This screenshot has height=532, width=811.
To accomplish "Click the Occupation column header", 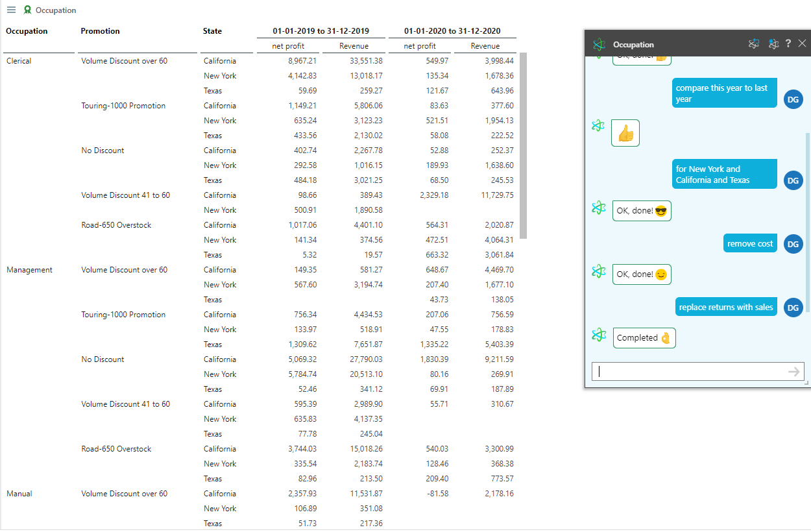I will coord(27,30).
